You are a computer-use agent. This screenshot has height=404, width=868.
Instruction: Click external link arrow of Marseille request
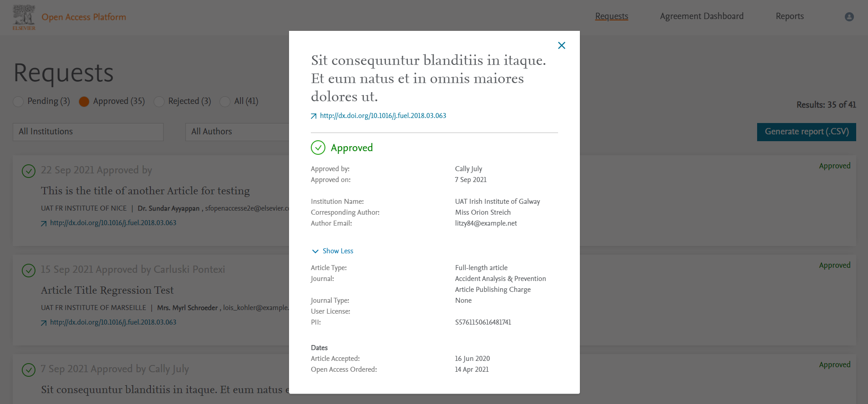[x=44, y=323]
